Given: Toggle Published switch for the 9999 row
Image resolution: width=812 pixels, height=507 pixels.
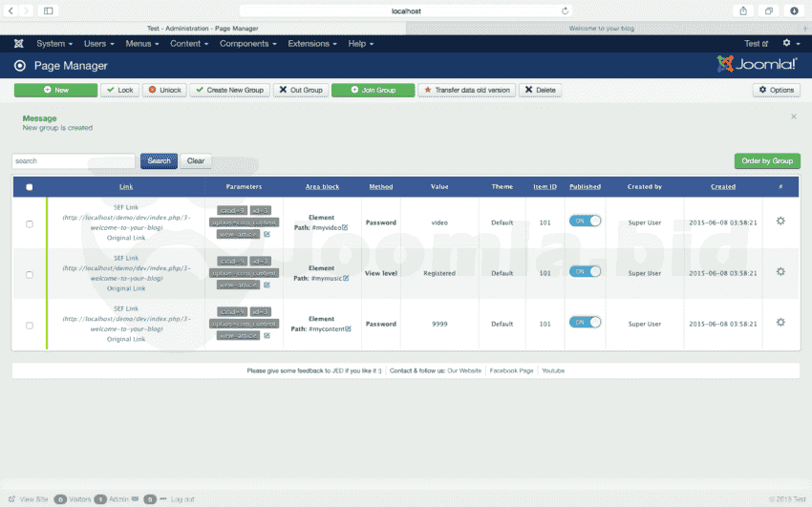Looking at the screenshot, I should tap(585, 324).
